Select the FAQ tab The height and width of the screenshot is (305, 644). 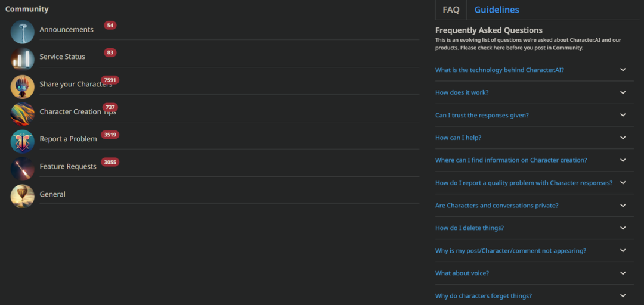click(x=451, y=10)
